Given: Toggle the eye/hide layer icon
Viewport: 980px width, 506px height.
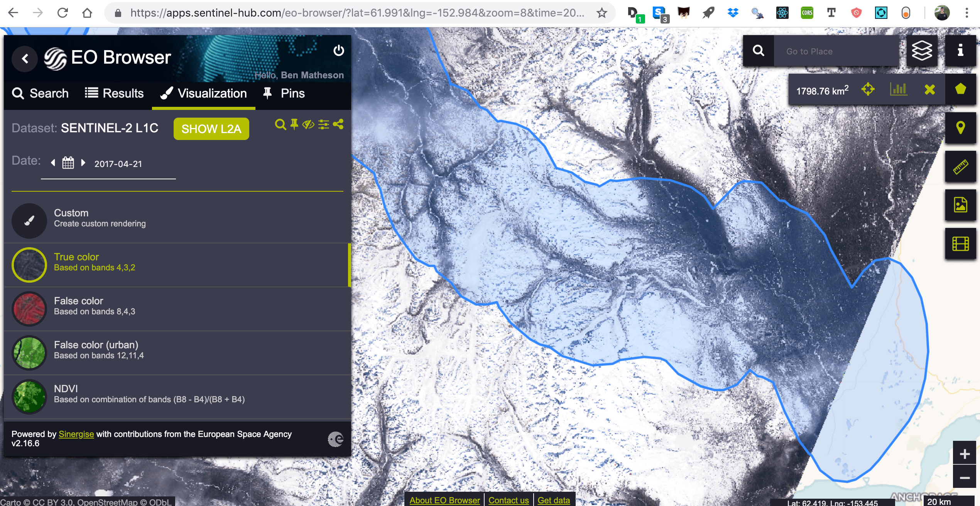Looking at the screenshot, I should (308, 124).
